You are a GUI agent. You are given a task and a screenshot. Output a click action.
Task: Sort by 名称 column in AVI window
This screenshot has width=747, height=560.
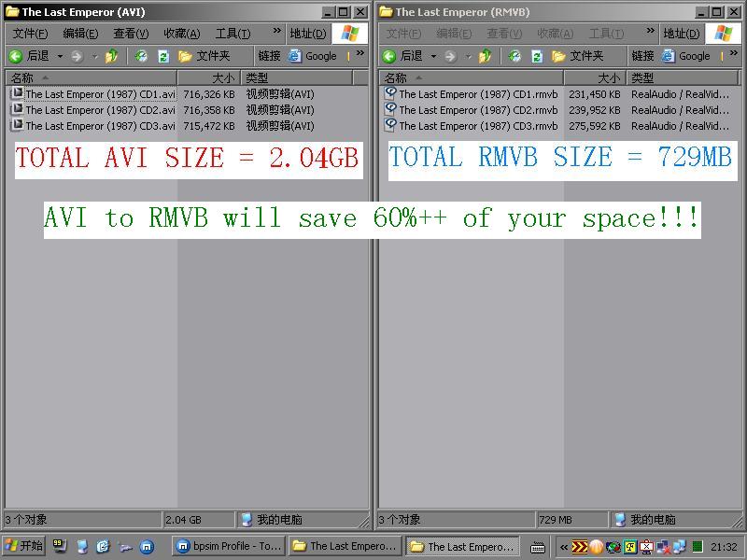[91, 77]
